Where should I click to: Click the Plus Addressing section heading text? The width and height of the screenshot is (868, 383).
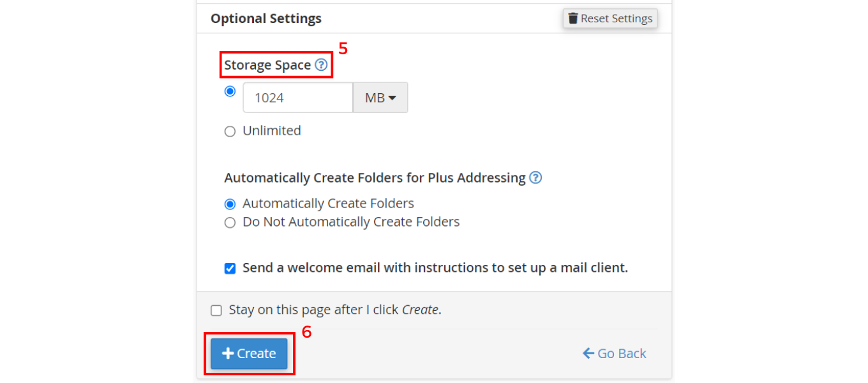click(x=375, y=177)
